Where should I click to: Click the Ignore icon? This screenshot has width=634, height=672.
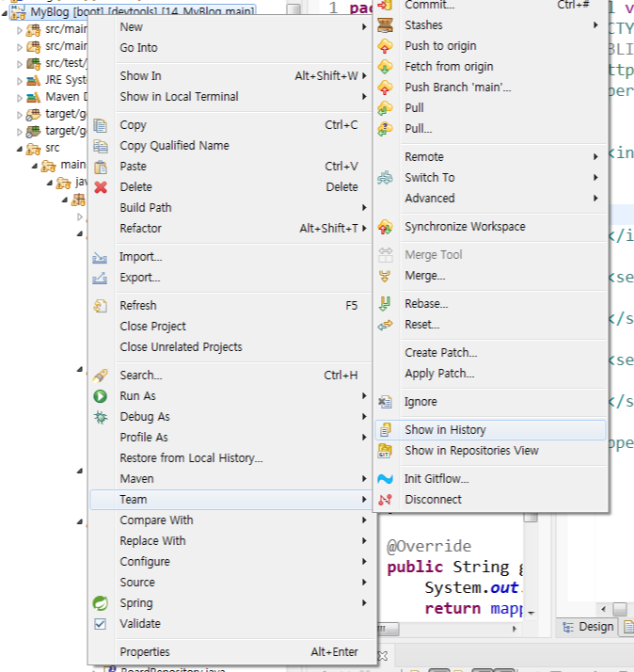click(x=385, y=402)
